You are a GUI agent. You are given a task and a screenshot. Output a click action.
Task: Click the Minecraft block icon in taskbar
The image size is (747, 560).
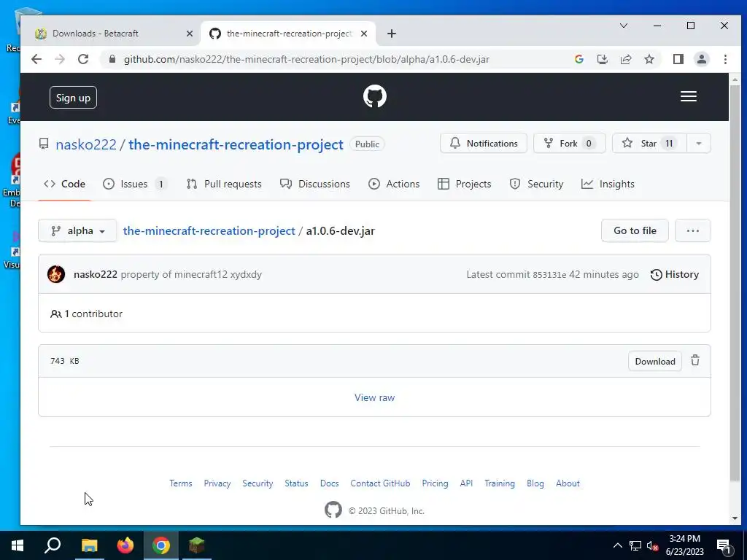click(x=196, y=545)
